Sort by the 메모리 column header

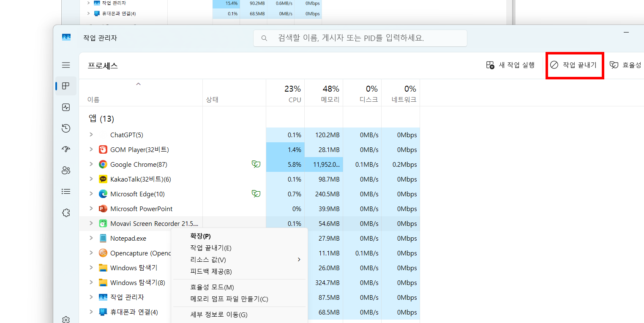coord(324,93)
